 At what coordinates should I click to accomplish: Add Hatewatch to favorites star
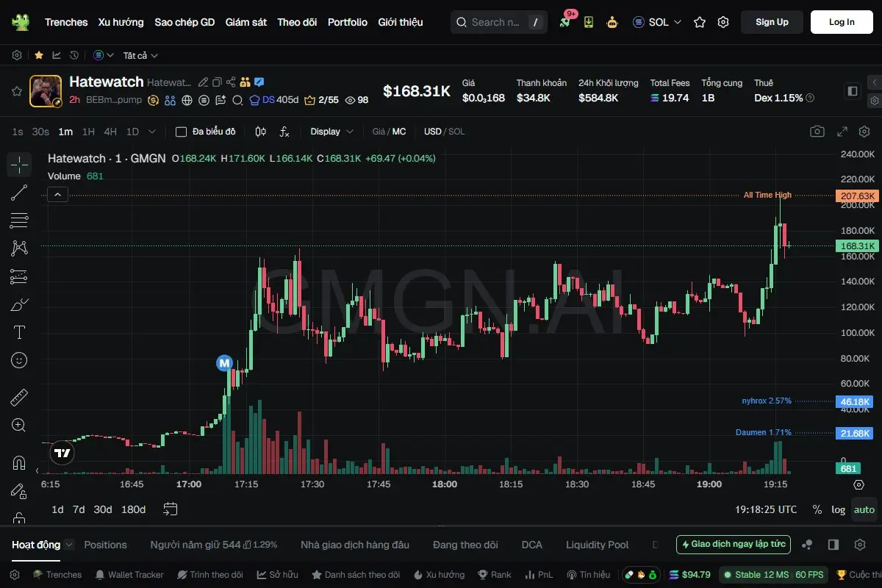click(x=16, y=91)
